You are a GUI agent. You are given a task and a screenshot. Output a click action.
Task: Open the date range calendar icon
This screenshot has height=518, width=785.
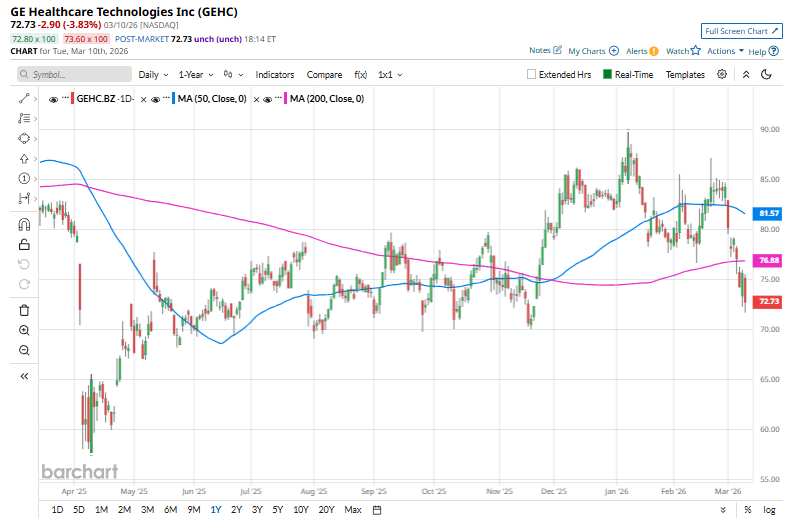click(375, 510)
